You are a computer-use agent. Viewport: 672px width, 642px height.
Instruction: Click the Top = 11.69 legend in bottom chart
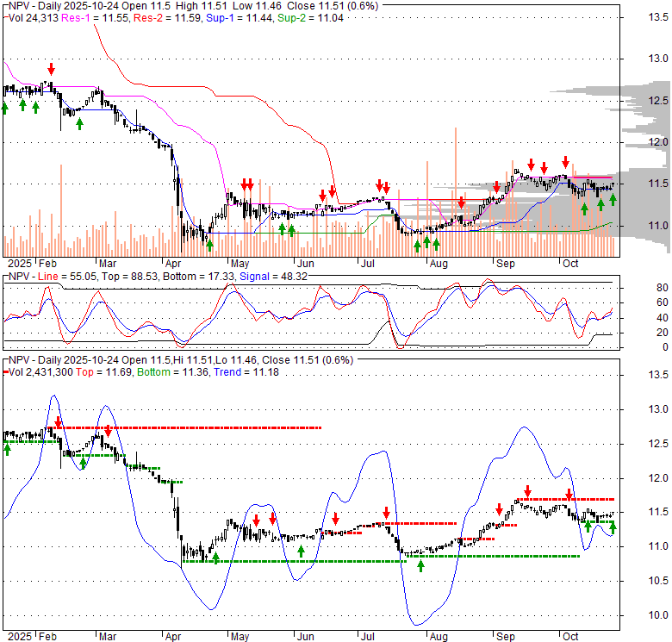pos(104,372)
